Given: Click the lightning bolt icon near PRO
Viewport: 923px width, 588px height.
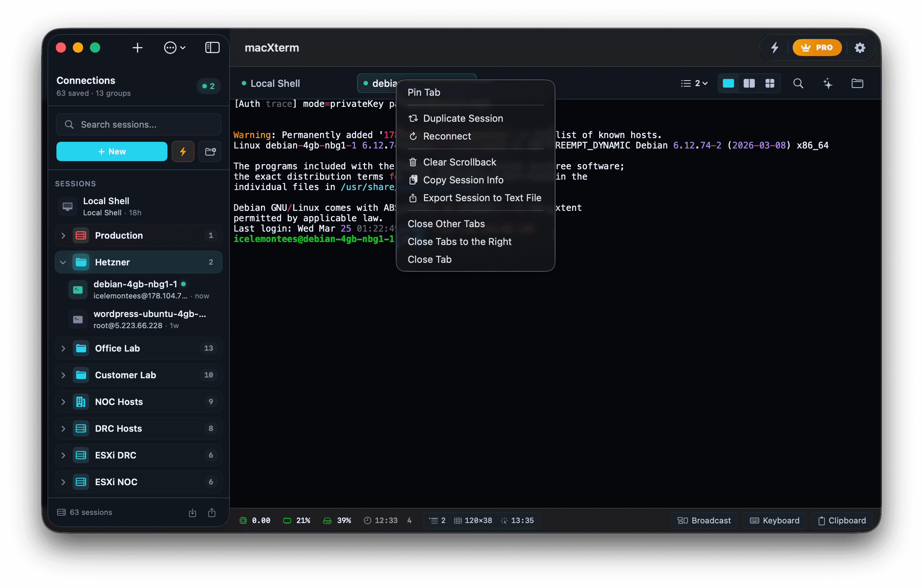Looking at the screenshot, I should [x=774, y=48].
